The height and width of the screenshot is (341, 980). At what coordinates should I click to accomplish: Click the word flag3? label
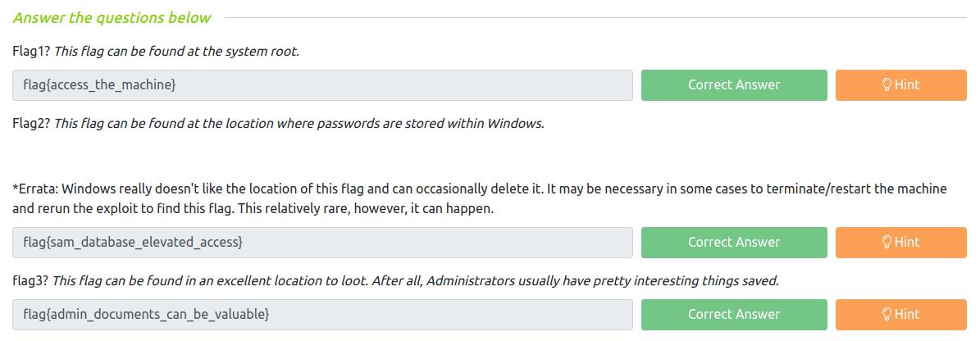[x=30, y=281]
